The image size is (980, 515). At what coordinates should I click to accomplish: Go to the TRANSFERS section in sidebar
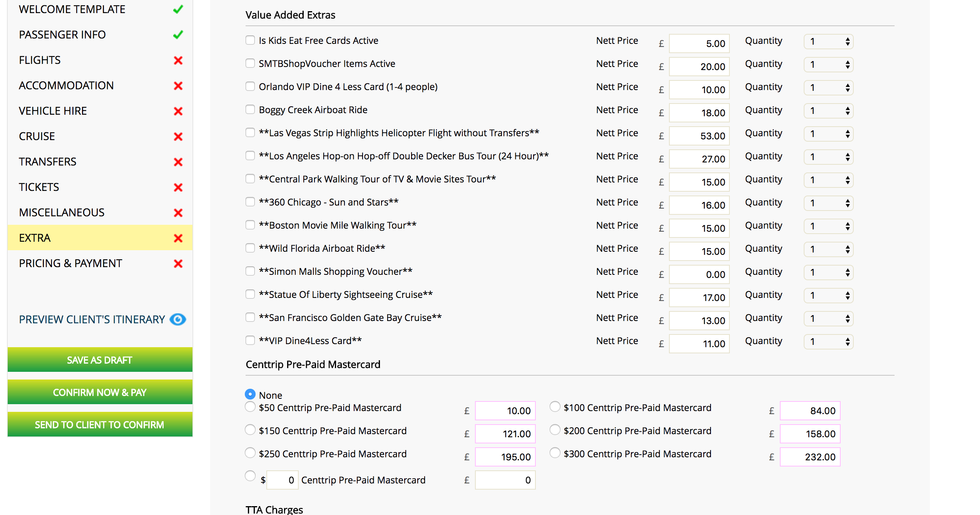48,162
